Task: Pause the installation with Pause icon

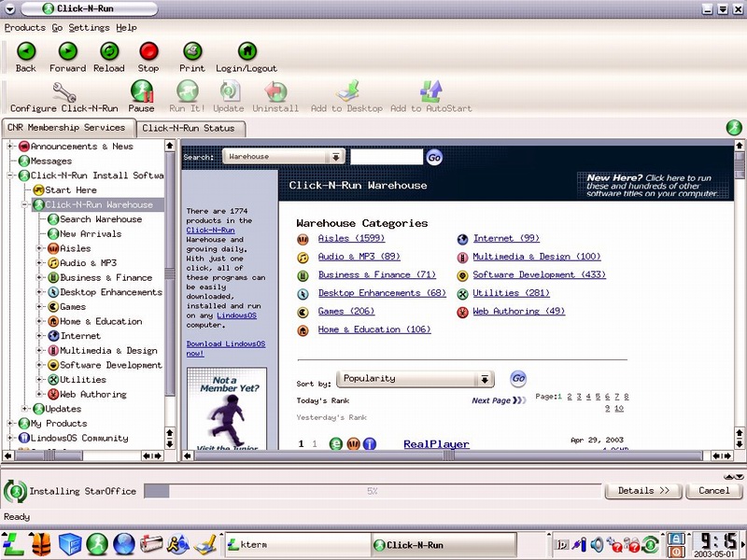Action: coord(142,91)
